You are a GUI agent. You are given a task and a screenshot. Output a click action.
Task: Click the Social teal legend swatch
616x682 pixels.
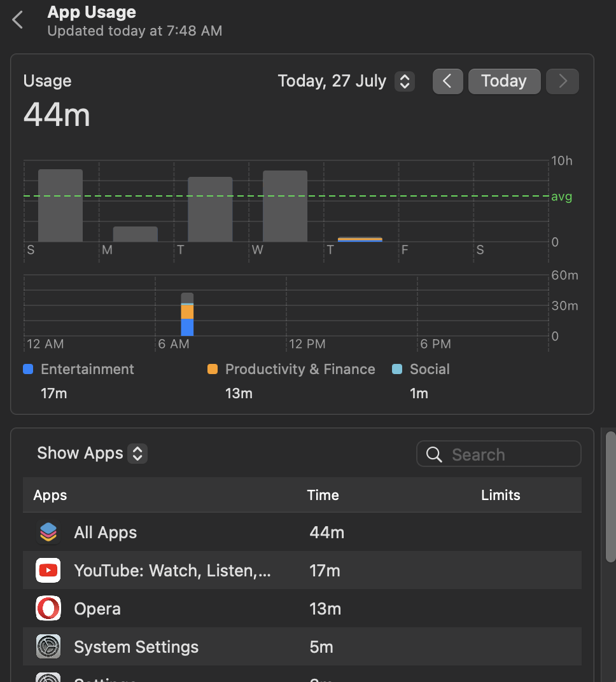click(x=397, y=369)
